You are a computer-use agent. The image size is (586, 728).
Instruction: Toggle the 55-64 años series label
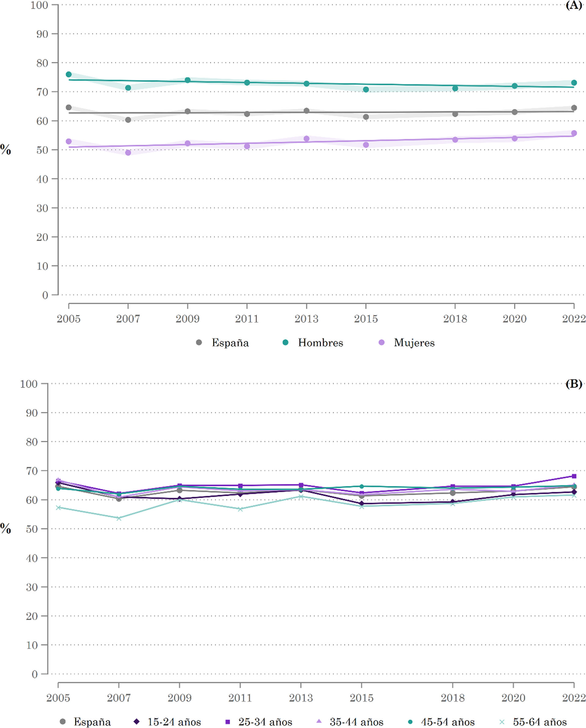click(540, 722)
